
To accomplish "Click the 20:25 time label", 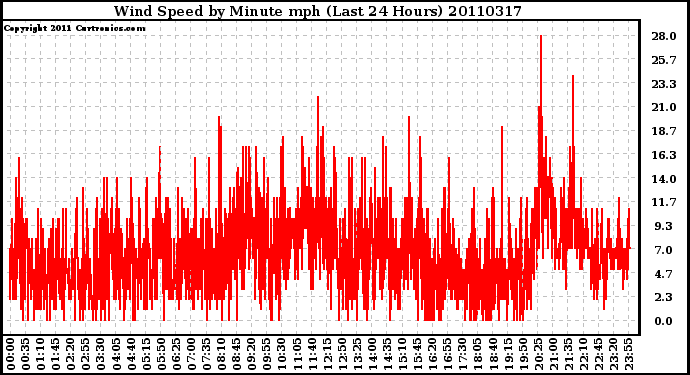I will click(539, 354).
